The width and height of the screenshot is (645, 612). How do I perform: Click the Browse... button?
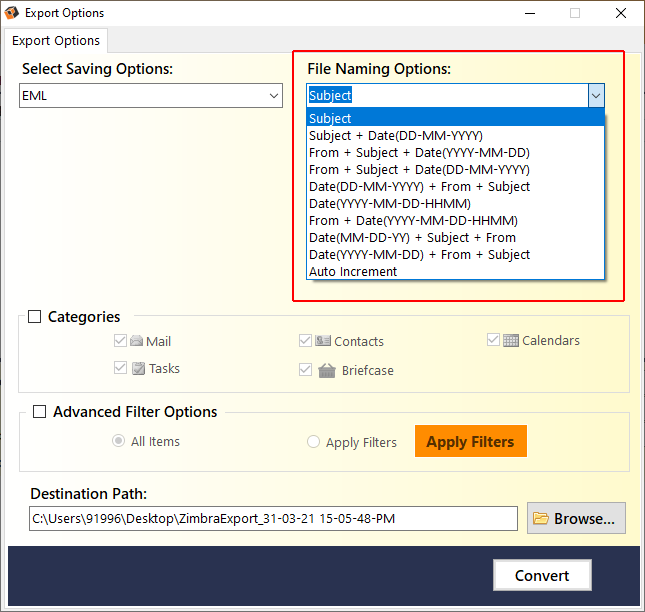coord(576,518)
